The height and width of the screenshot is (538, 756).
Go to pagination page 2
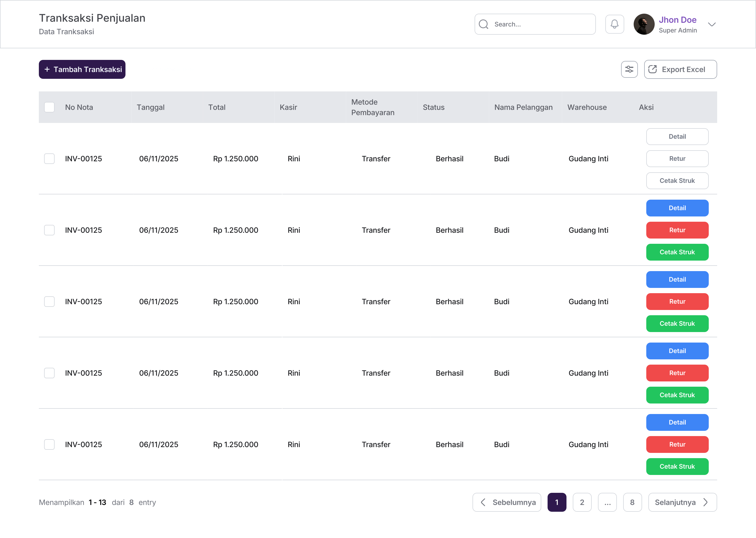point(582,502)
